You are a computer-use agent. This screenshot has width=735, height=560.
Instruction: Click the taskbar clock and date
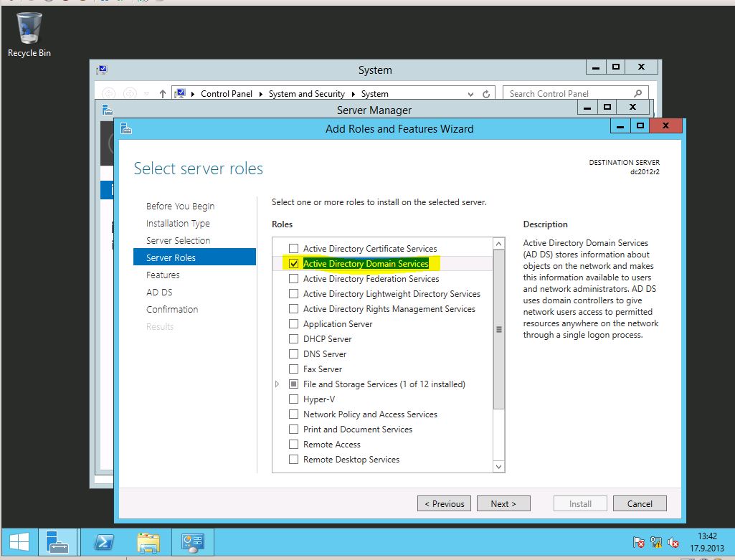[707, 542]
